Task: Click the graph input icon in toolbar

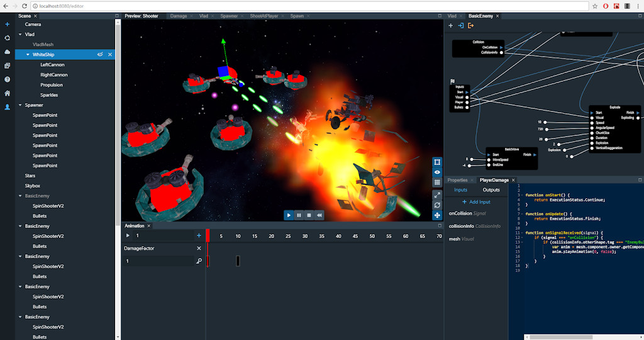Action: pyautogui.click(x=460, y=26)
